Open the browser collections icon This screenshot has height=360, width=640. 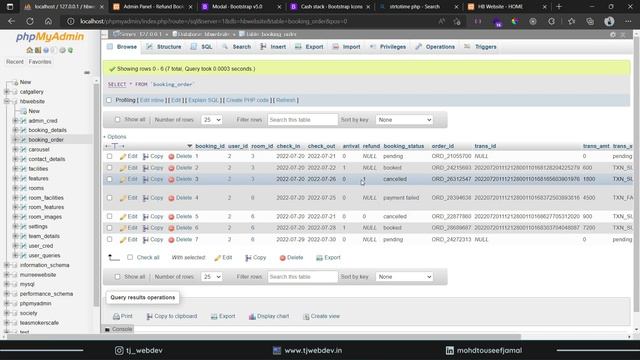pyautogui.click(x=590, y=21)
